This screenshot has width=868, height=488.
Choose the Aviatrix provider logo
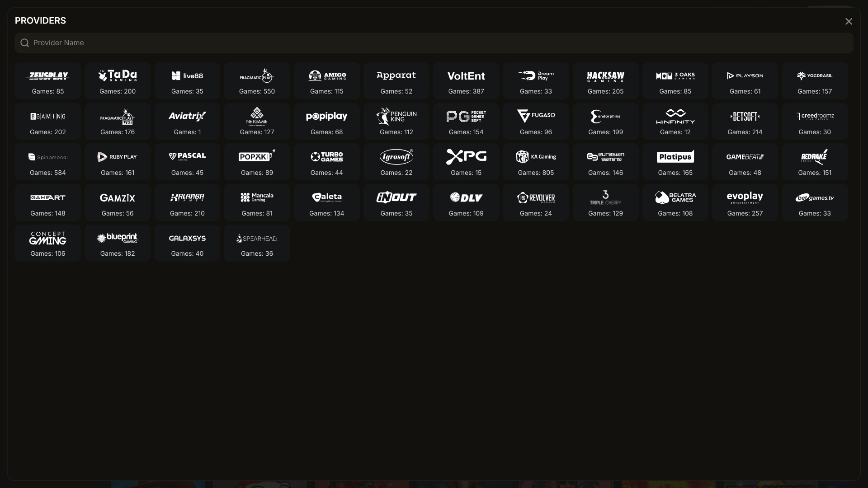pos(187,117)
